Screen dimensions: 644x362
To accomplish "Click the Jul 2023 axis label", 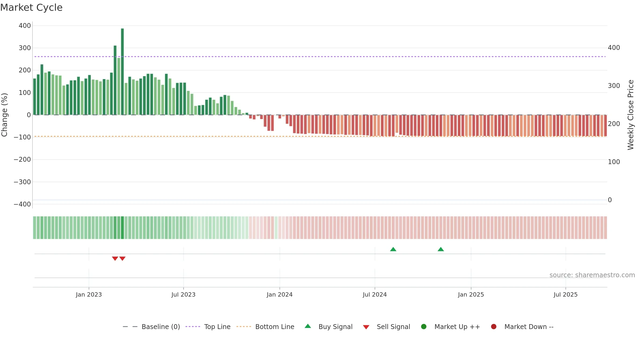I will 184,295.
